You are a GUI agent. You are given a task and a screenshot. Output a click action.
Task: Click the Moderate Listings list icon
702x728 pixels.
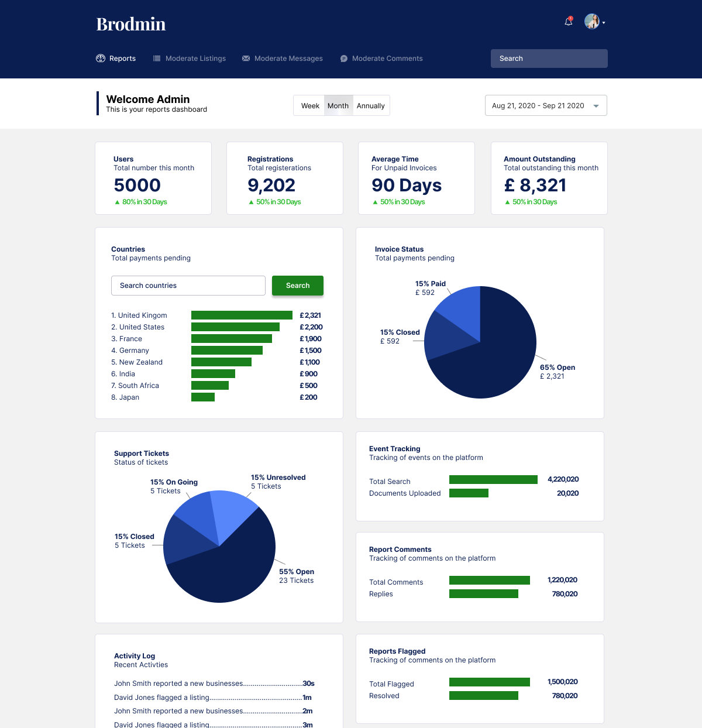(157, 59)
